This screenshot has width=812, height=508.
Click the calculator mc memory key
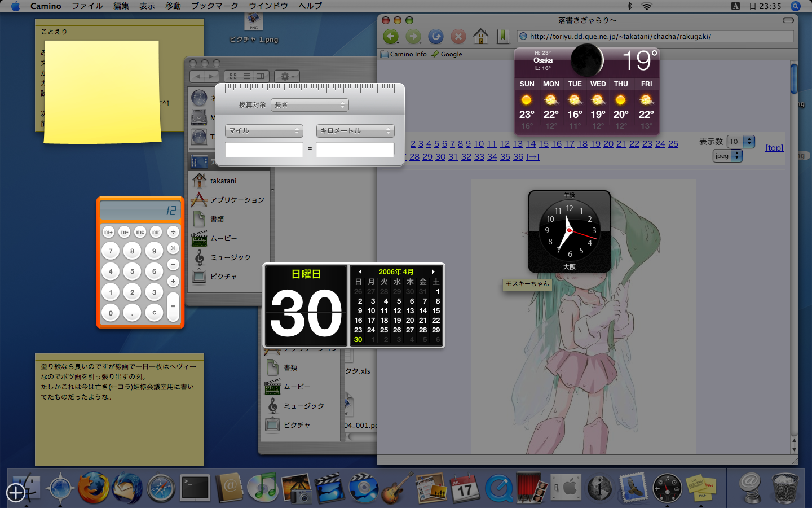[140, 232]
